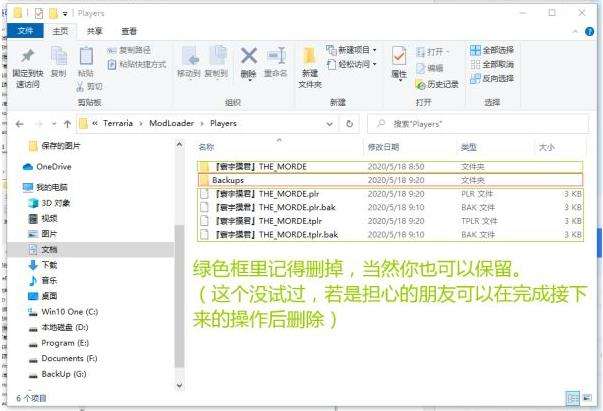This screenshot has height=411, width=603.
Task: Open BackUp (G:) drive
Action: (58, 374)
